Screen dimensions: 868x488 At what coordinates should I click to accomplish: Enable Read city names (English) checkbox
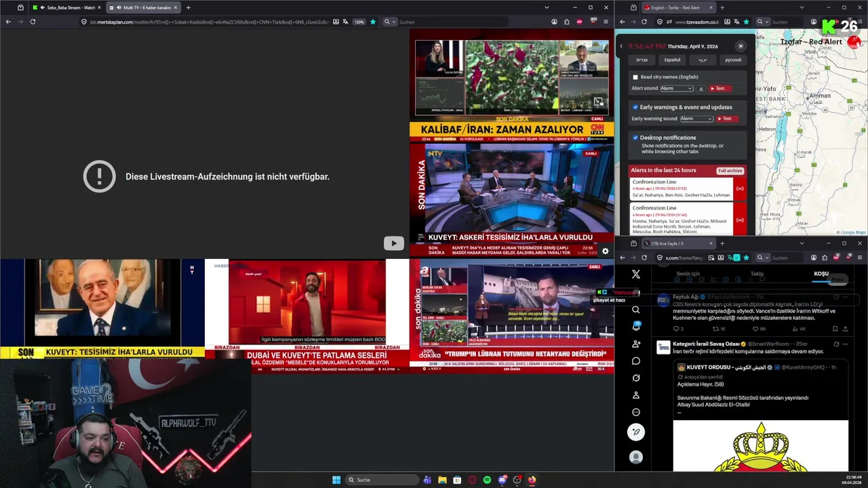pyautogui.click(x=635, y=77)
